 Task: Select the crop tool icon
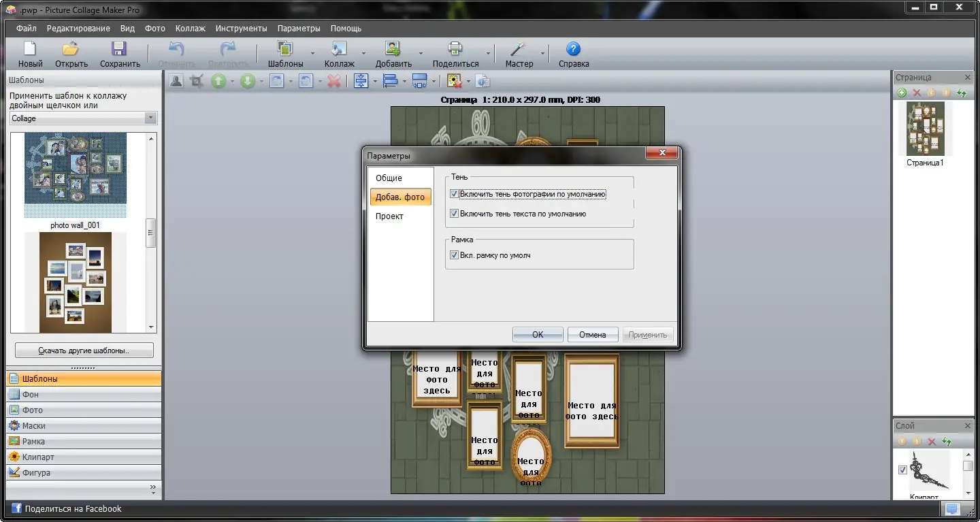pyautogui.click(x=197, y=81)
